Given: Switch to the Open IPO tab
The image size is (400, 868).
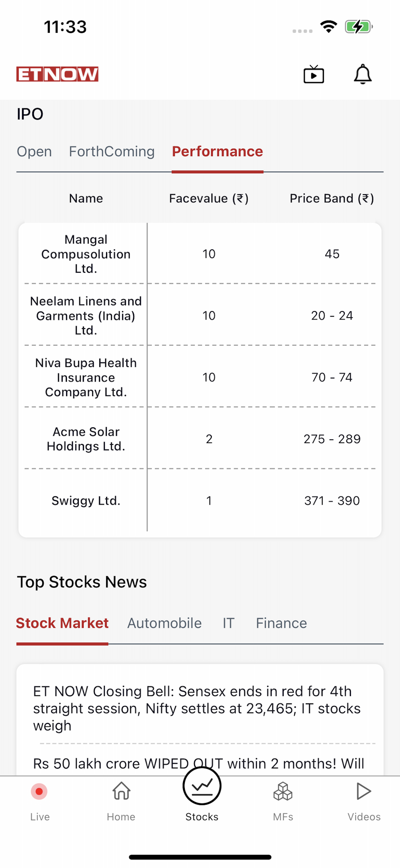Looking at the screenshot, I should coord(34,151).
